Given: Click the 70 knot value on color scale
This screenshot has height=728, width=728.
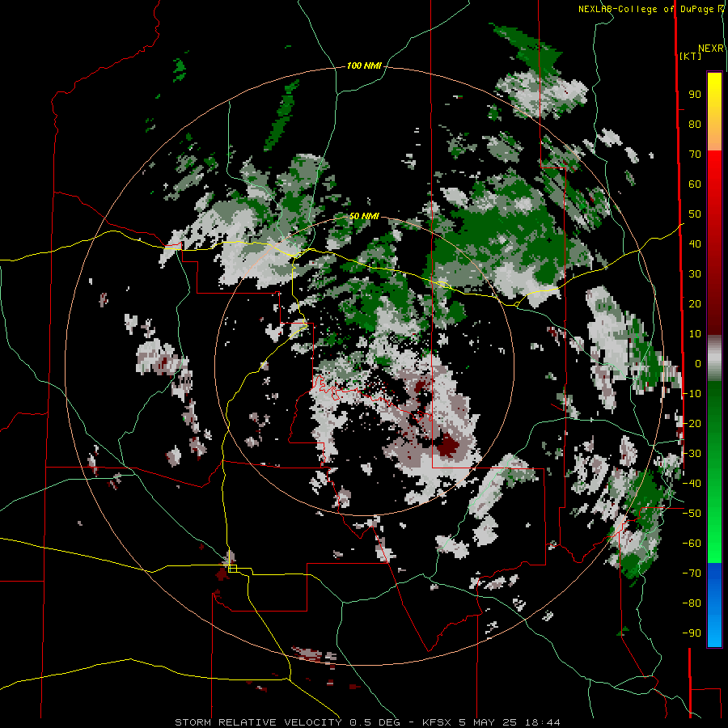Looking at the screenshot, I should pyautogui.click(x=695, y=154).
